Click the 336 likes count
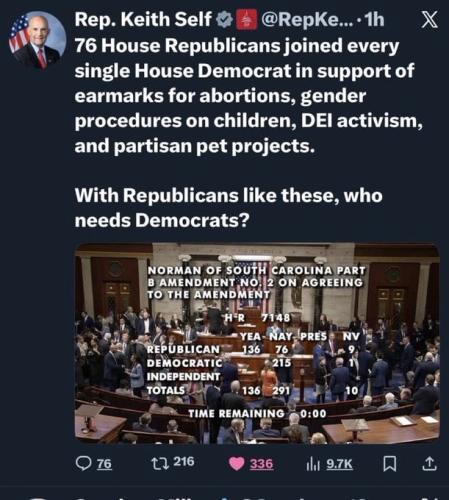This screenshot has height=500, width=449. [x=262, y=464]
